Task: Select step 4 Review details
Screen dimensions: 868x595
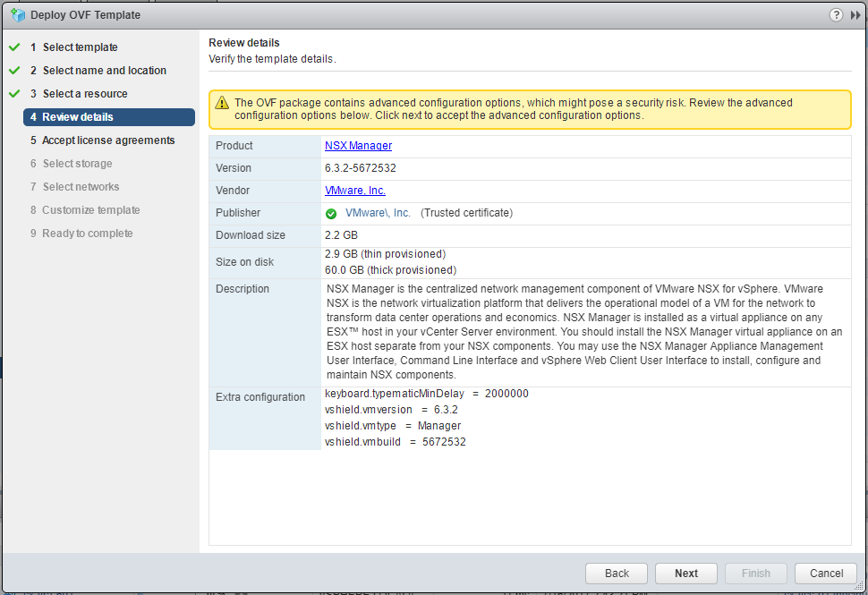Action: point(78,117)
